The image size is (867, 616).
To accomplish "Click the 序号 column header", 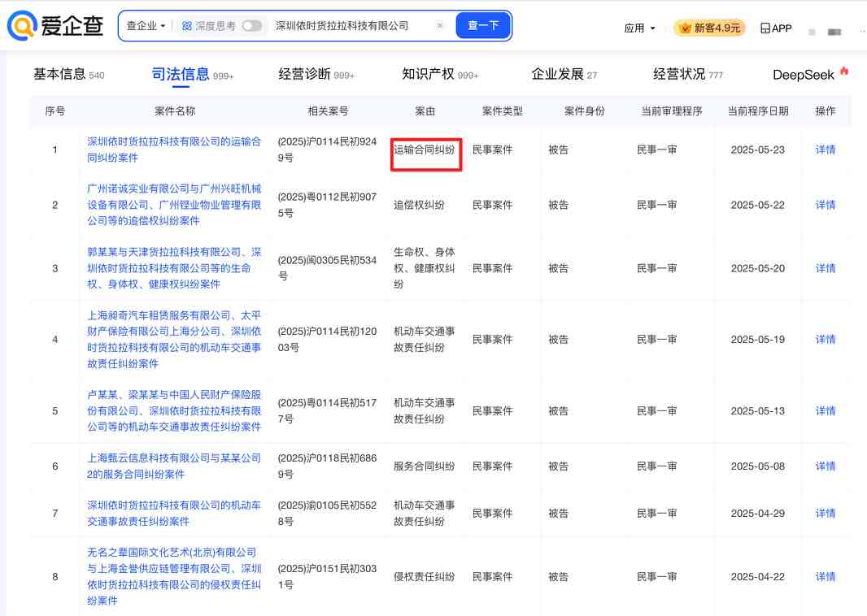I will 54,111.
